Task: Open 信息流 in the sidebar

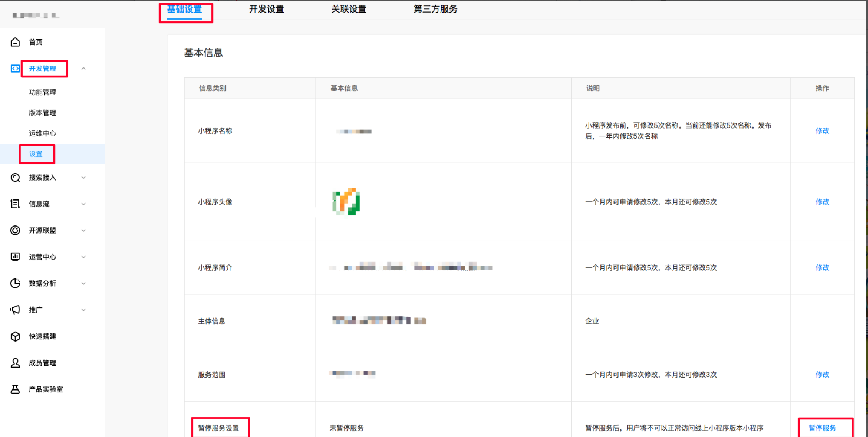Action: tap(39, 204)
